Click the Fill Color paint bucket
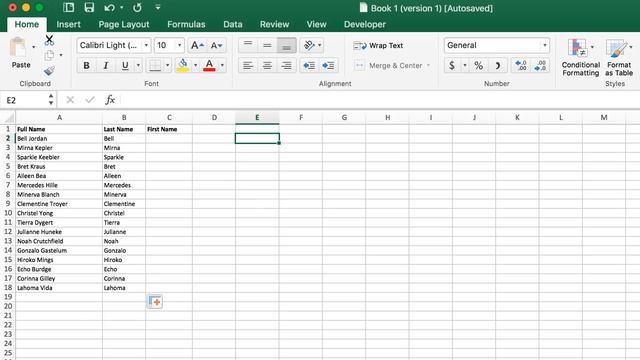640x360 pixels. coord(183,65)
